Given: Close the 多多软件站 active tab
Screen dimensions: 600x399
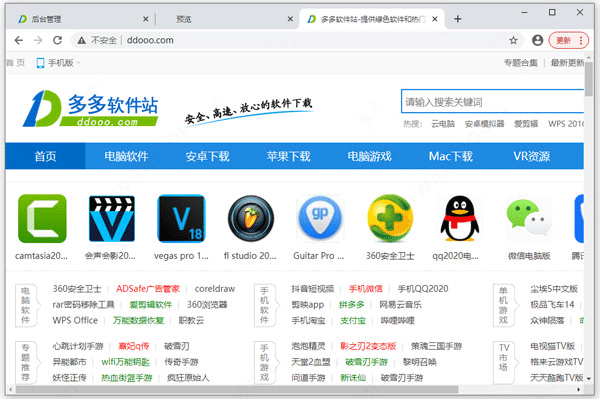Looking at the screenshot, I should (x=435, y=19).
